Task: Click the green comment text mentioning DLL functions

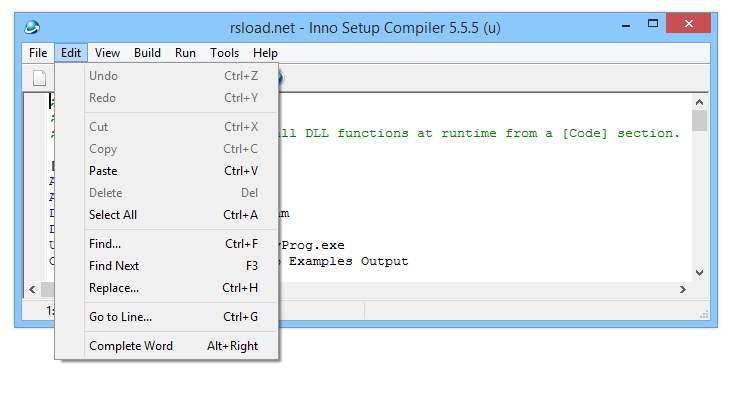Action: (479, 133)
